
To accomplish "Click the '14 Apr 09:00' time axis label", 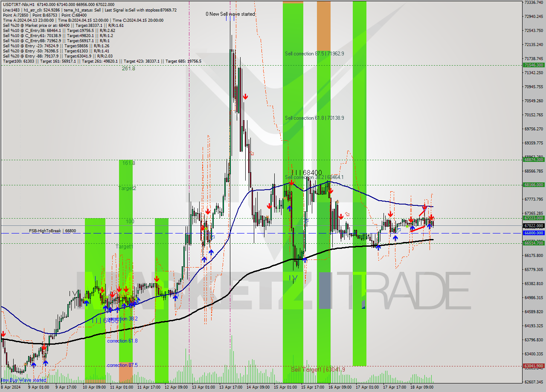I will click(258, 387).
